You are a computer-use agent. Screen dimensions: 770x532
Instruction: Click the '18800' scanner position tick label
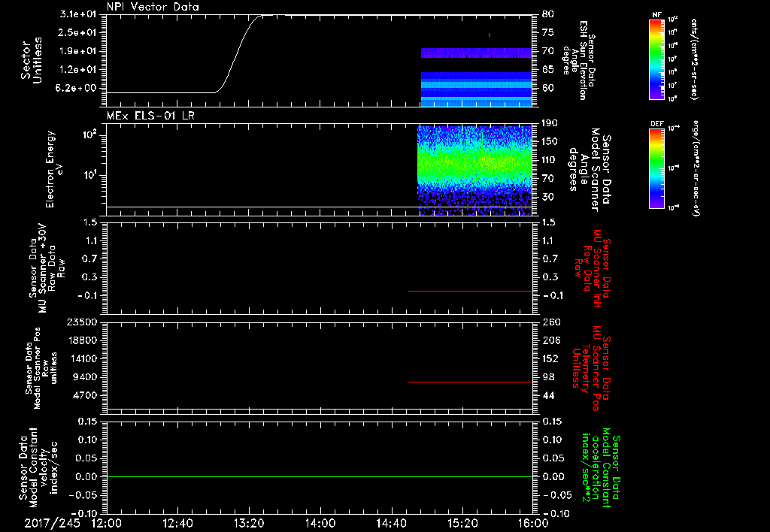[81, 340]
